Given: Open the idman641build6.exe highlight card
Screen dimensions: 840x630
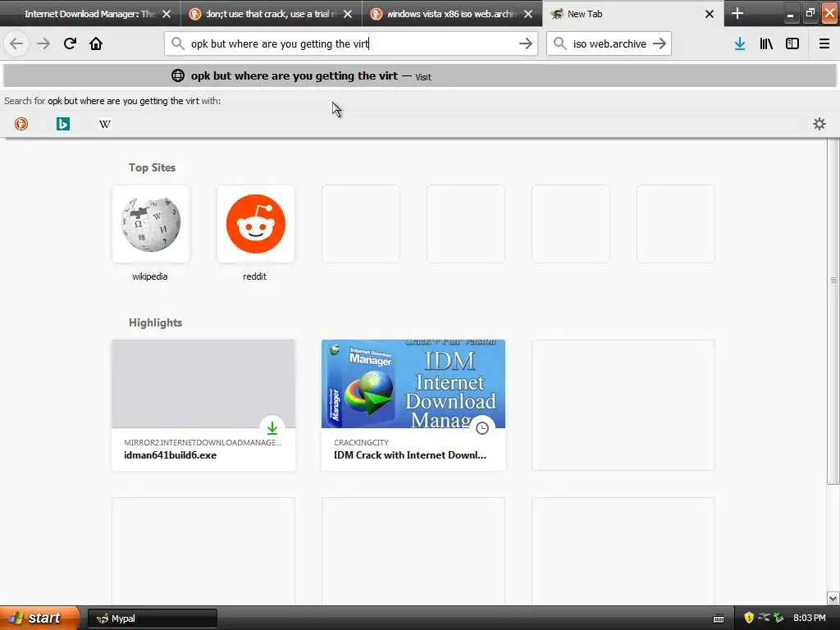Looking at the screenshot, I should click(203, 405).
